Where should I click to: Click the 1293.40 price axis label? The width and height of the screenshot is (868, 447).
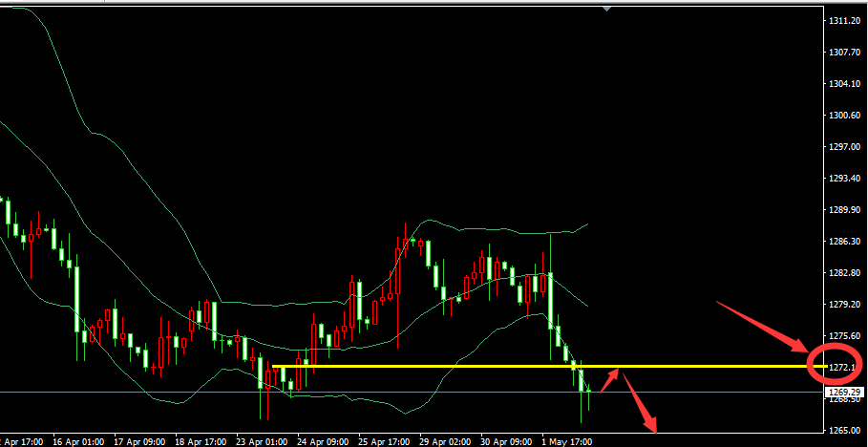(x=844, y=179)
